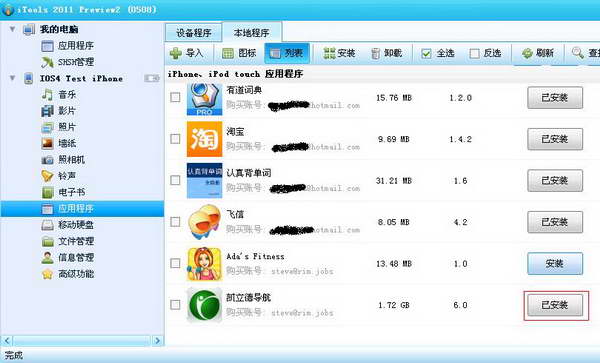Click the 凯立德导航 app icon
Screen dimensions: 600x363
click(x=204, y=305)
